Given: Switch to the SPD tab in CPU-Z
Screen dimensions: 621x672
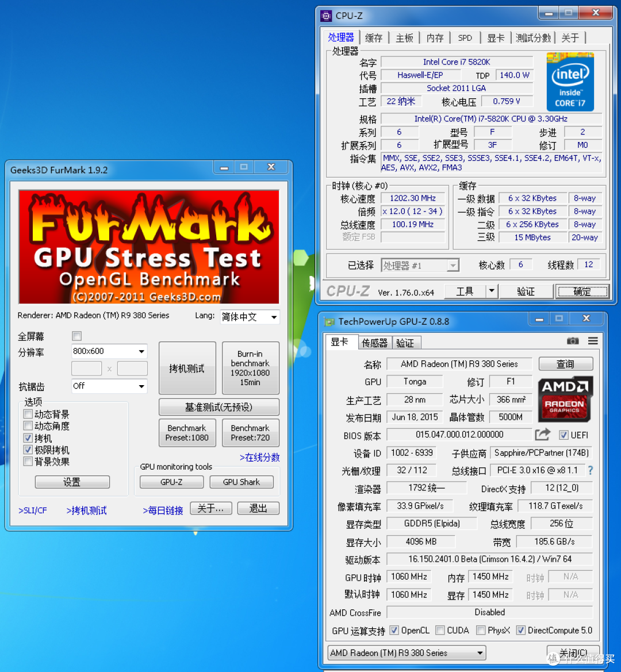Looking at the screenshot, I should pyautogui.click(x=465, y=38).
